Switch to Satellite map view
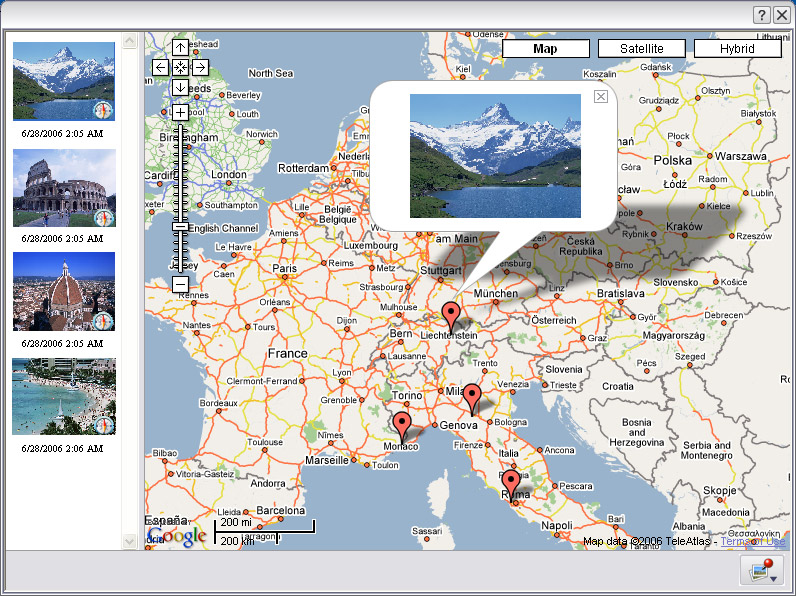This screenshot has height=596, width=796. (x=641, y=48)
